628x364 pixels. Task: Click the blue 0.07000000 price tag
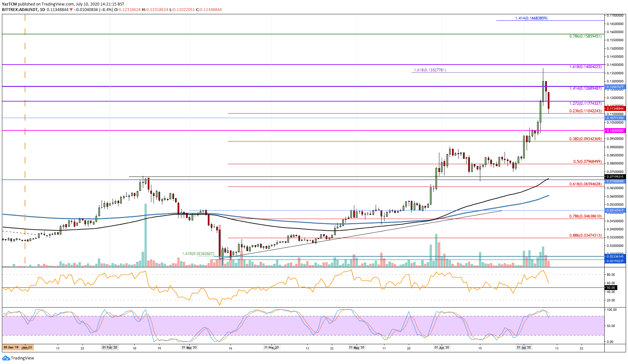point(615,181)
